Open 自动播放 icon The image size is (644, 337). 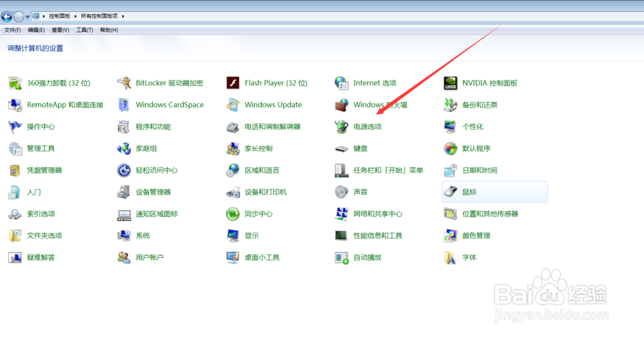(x=341, y=257)
